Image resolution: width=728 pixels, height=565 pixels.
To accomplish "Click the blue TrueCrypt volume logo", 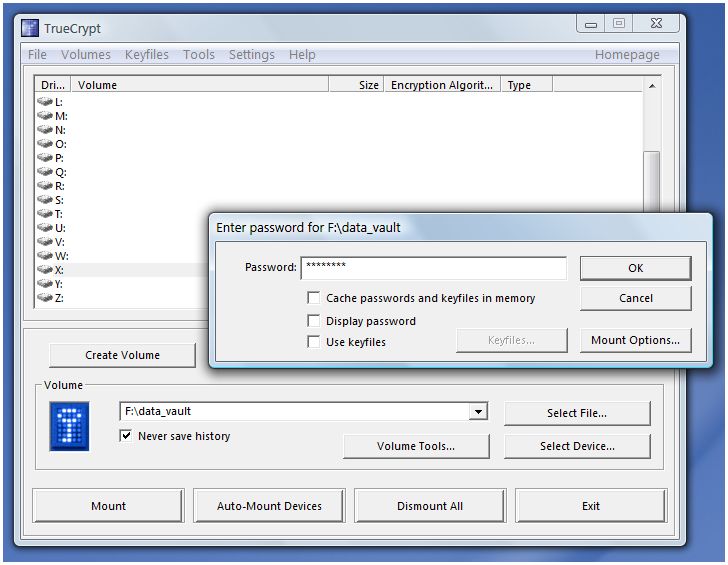I will 69,425.
